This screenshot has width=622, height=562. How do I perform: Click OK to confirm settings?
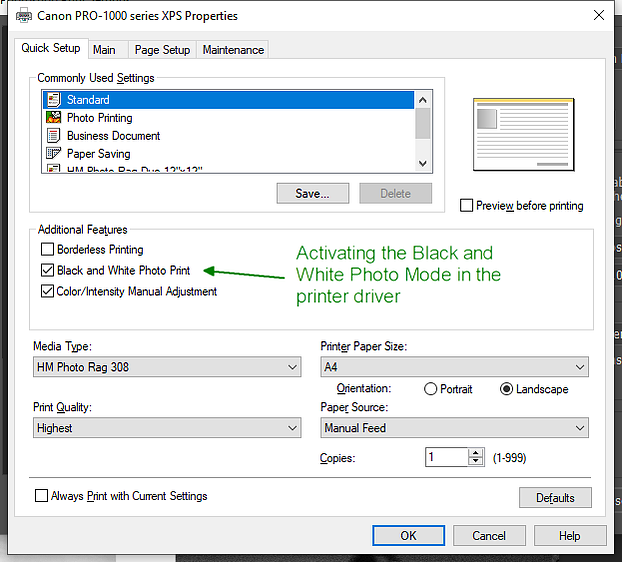(x=408, y=536)
